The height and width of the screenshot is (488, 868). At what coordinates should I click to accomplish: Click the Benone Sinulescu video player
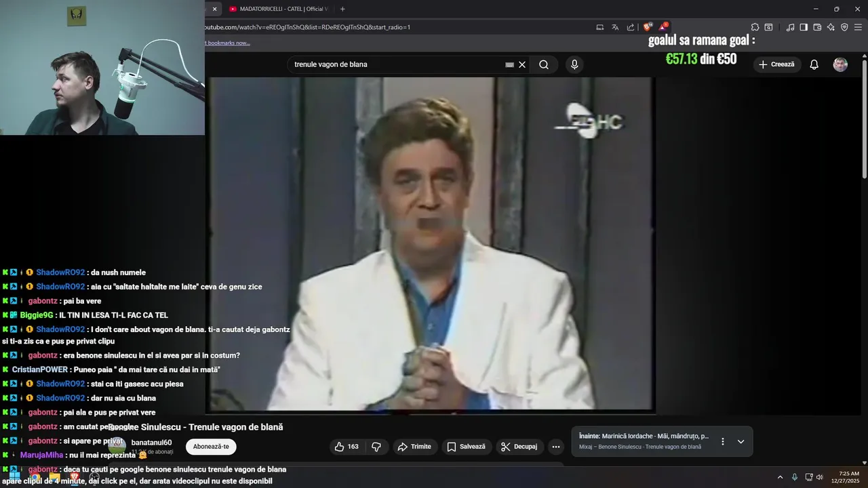(431, 244)
